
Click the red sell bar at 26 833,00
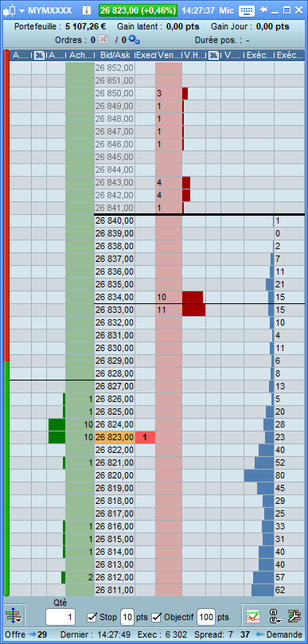[x=194, y=310]
